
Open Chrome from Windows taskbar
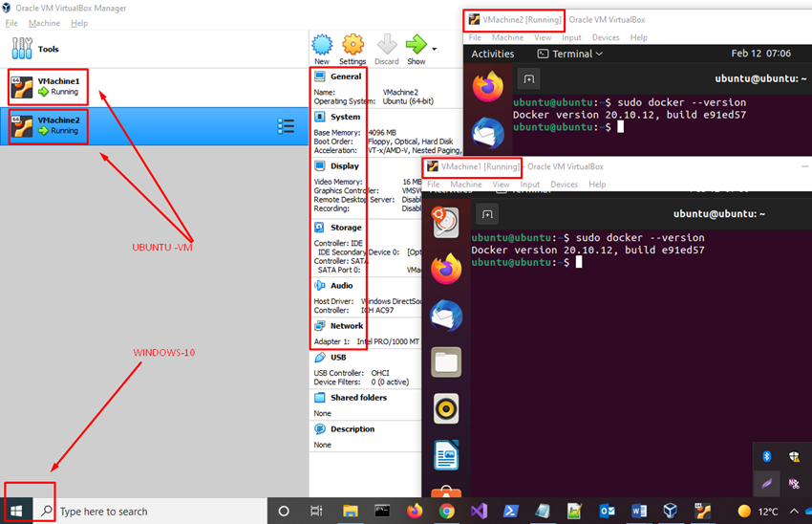[446, 511]
